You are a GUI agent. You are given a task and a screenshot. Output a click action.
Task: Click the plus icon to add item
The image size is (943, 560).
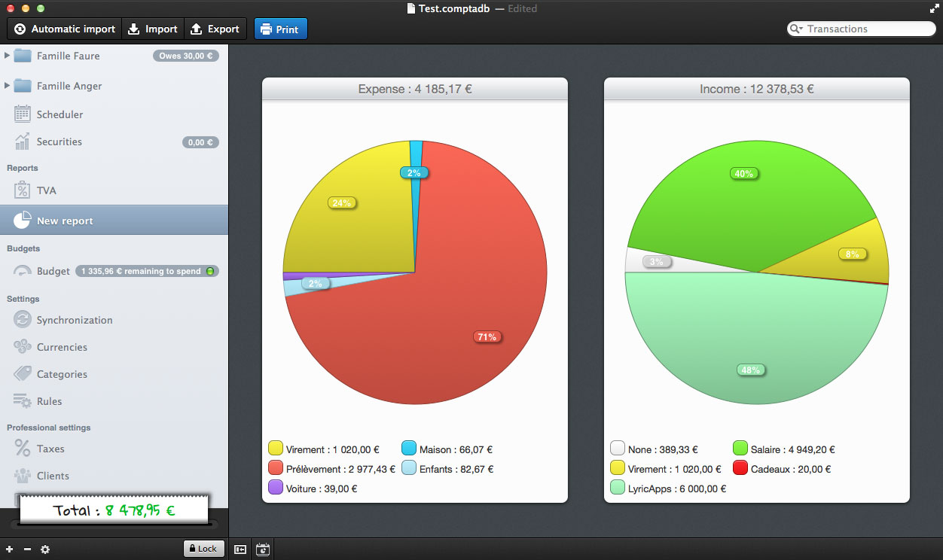pos(10,549)
